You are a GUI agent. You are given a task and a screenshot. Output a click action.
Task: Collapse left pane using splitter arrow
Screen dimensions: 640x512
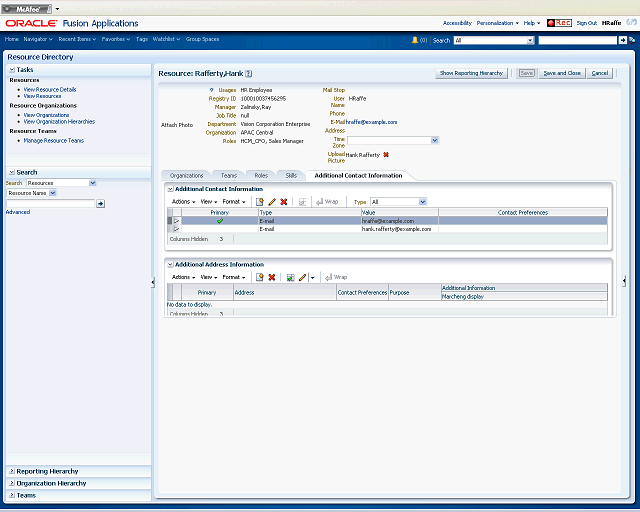153,282
